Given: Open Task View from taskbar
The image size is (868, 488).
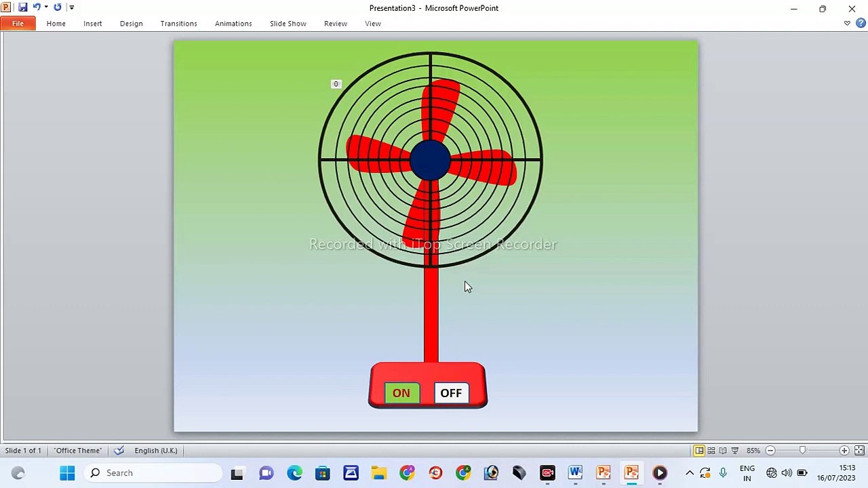Looking at the screenshot, I should pyautogui.click(x=237, y=473).
